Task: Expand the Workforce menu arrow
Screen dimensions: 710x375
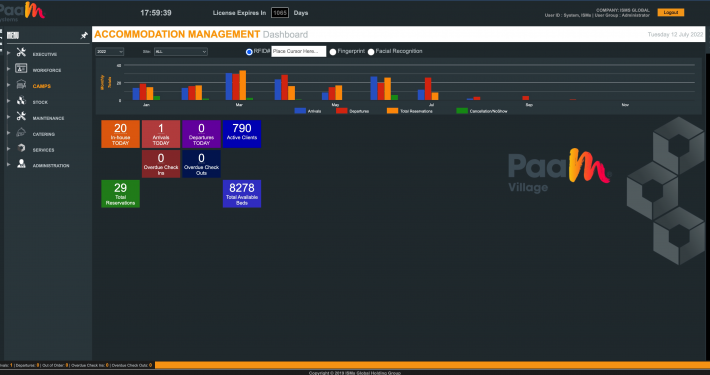Action: tap(9, 69)
